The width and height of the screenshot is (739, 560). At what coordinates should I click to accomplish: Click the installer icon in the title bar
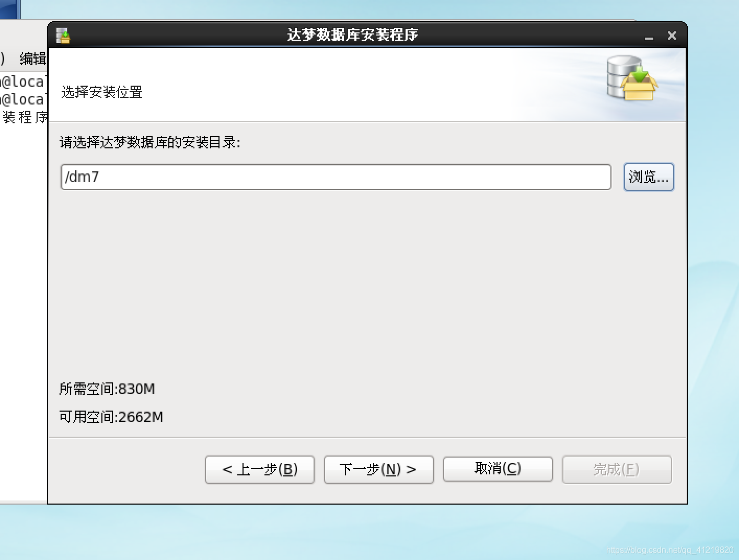pyautogui.click(x=63, y=36)
